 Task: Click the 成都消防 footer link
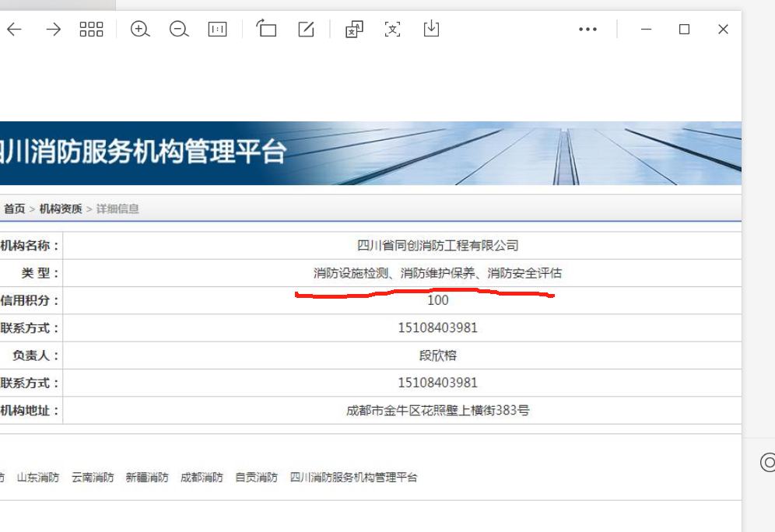click(x=202, y=478)
